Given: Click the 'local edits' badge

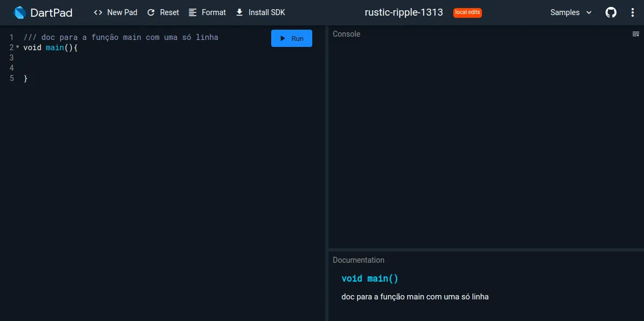Looking at the screenshot, I should click(467, 13).
